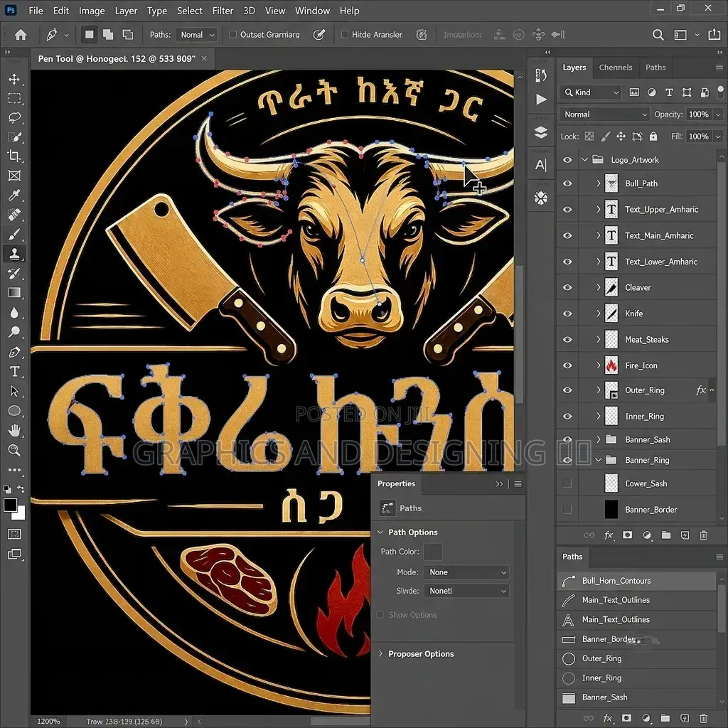
Task: Select the Move tool
Action: pos(14,79)
